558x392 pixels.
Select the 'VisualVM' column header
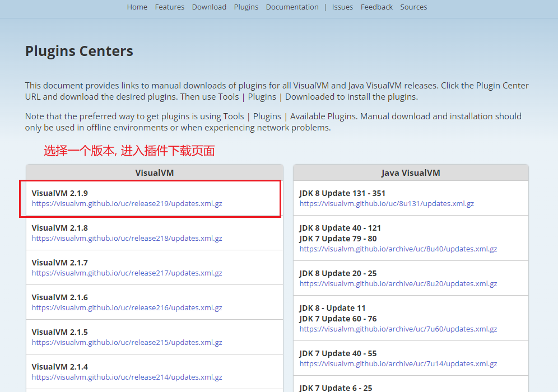155,173
